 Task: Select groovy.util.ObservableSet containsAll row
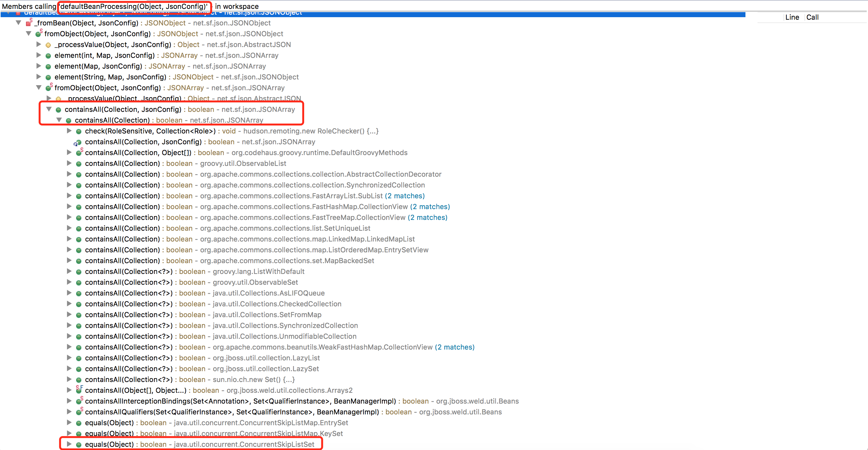(191, 282)
